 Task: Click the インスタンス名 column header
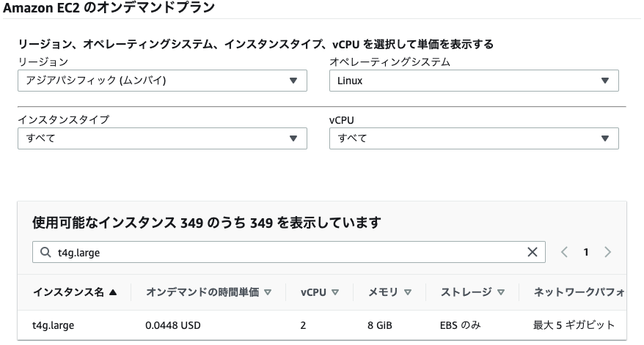[x=68, y=292]
